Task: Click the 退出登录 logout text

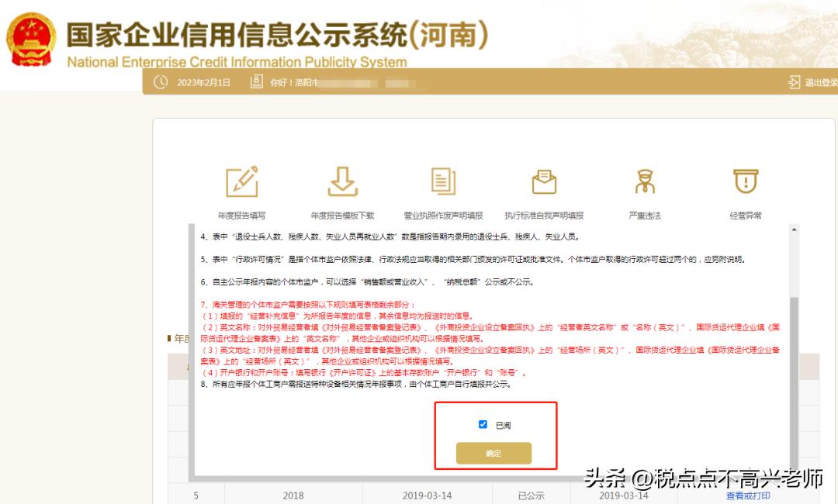Action: [x=821, y=82]
